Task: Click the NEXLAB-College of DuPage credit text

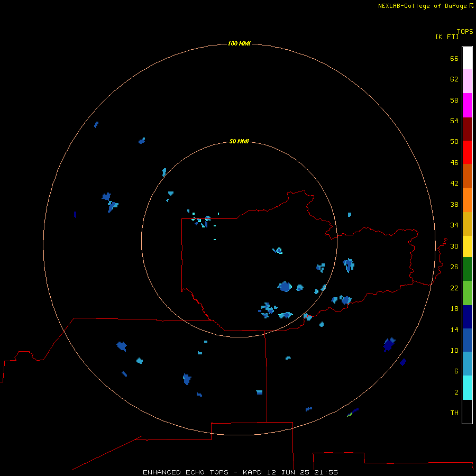Action: [x=422, y=6]
